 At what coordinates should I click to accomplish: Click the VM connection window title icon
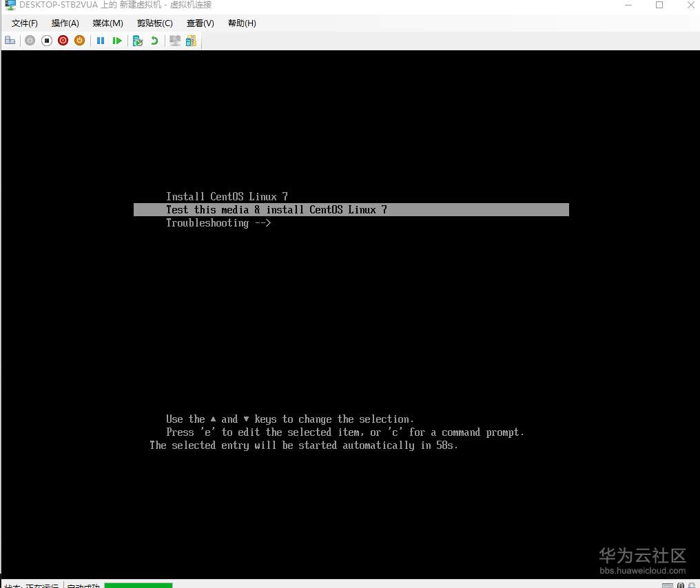point(10,5)
